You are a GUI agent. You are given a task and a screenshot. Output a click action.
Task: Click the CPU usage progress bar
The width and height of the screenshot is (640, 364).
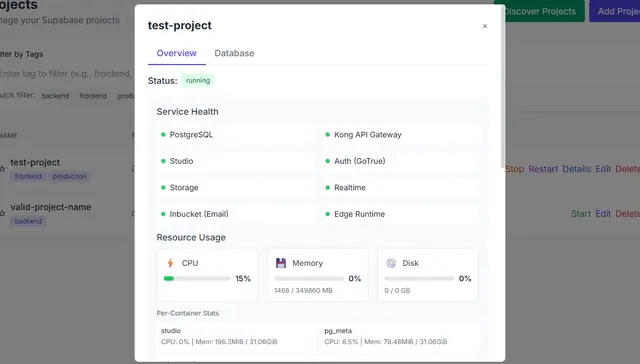[x=197, y=279]
